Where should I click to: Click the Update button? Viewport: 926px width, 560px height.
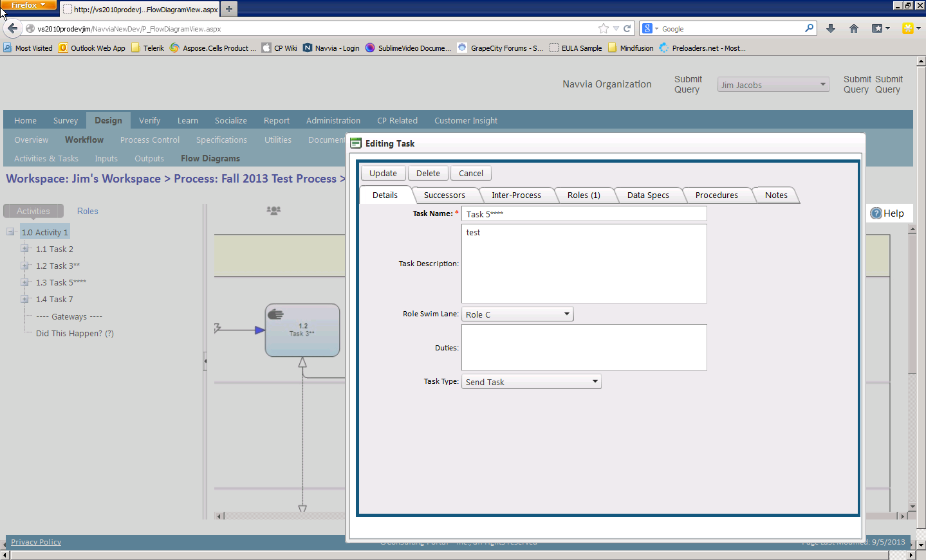click(x=383, y=173)
